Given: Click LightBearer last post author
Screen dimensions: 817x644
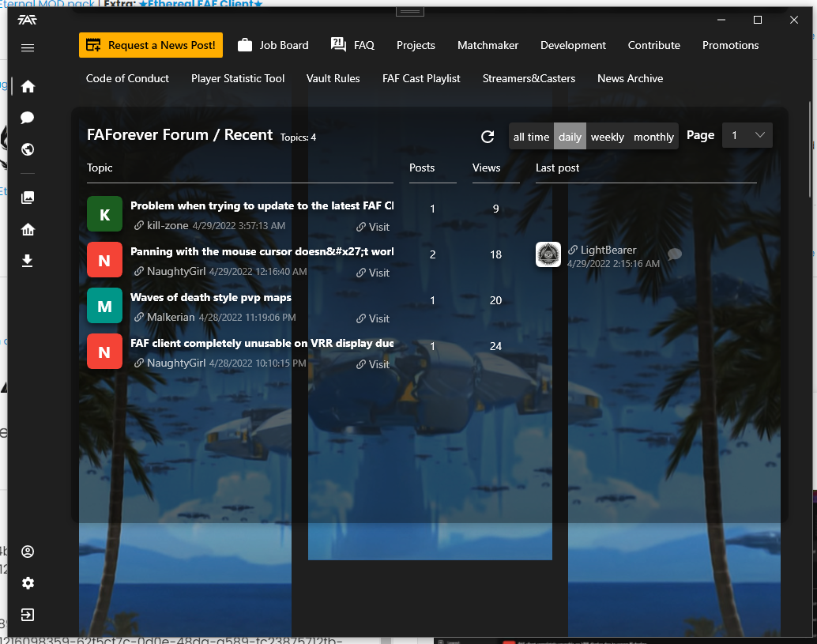Looking at the screenshot, I should (x=608, y=250).
